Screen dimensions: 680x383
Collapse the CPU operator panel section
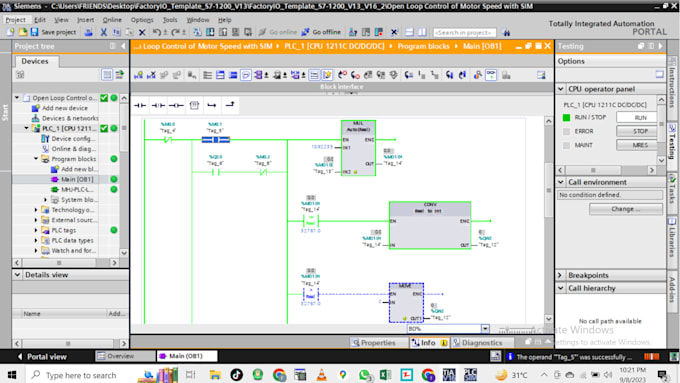(561, 89)
